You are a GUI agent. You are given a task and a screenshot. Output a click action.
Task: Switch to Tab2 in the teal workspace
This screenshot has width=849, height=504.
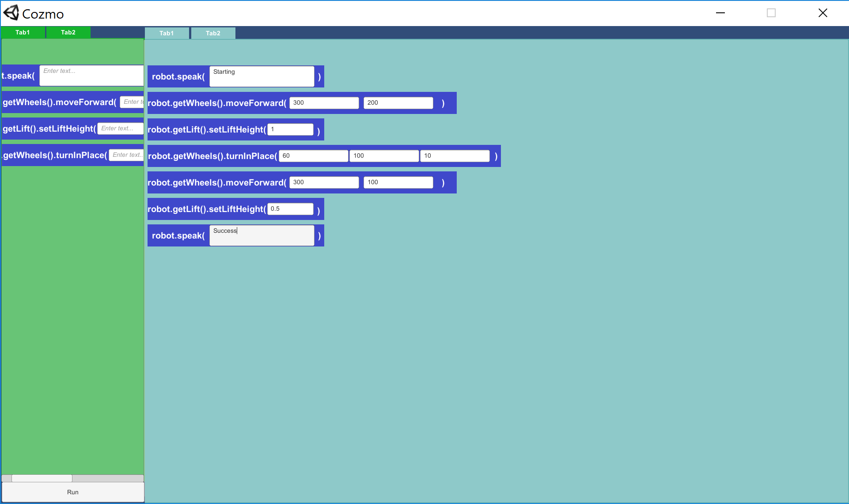pyautogui.click(x=213, y=33)
